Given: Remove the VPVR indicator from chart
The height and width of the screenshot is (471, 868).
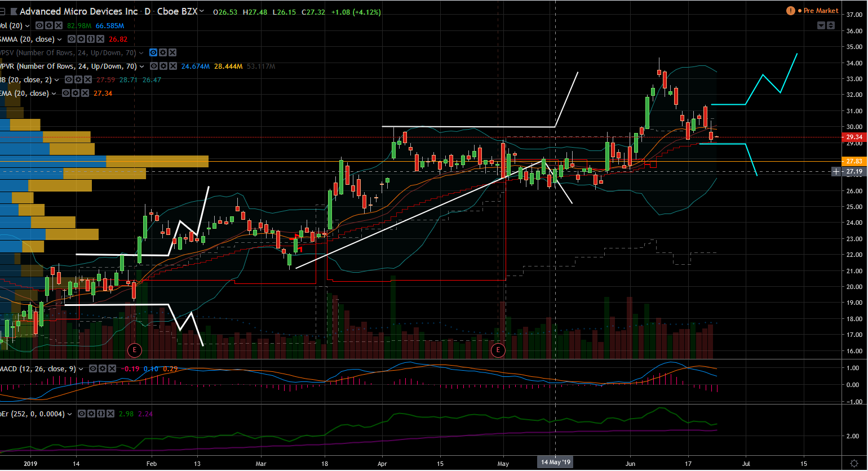Looking at the screenshot, I should [x=172, y=66].
